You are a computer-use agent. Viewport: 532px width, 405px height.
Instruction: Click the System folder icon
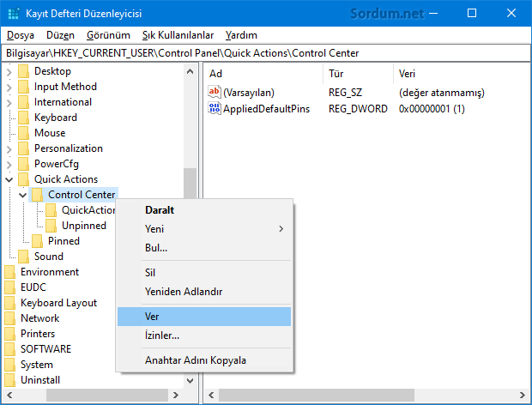point(10,365)
